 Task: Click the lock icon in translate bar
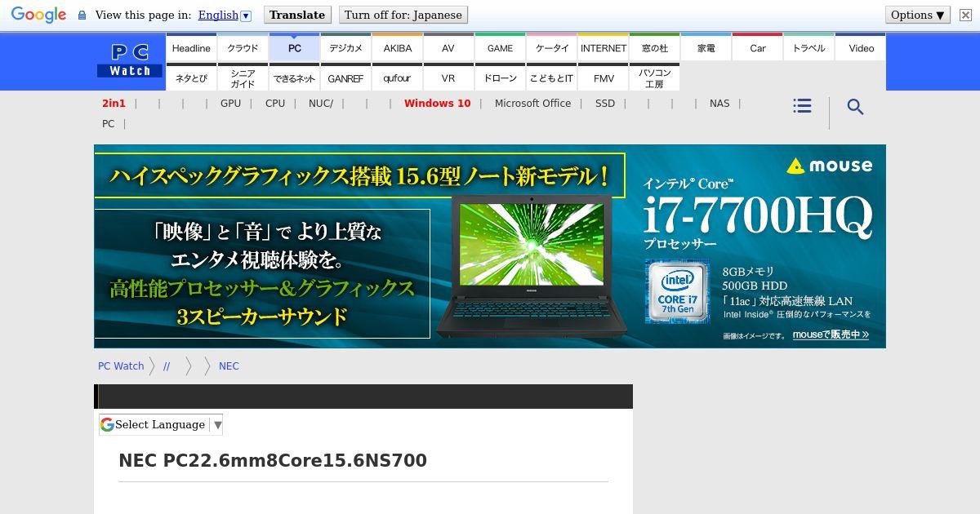(82, 16)
